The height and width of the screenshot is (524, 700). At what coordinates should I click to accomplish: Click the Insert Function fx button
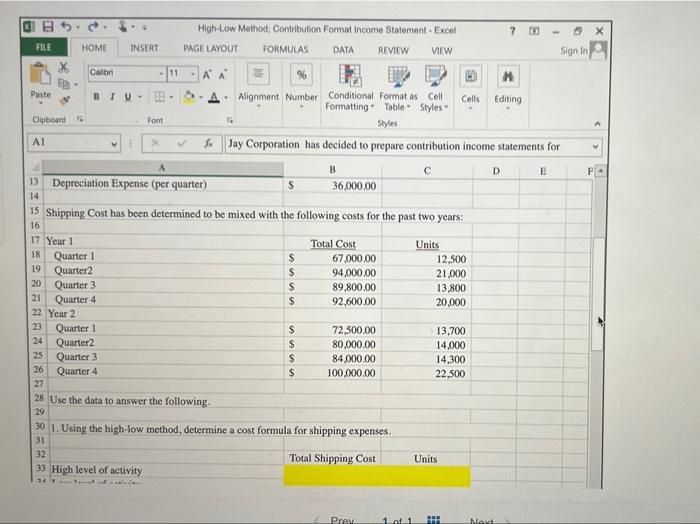(x=208, y=144)
